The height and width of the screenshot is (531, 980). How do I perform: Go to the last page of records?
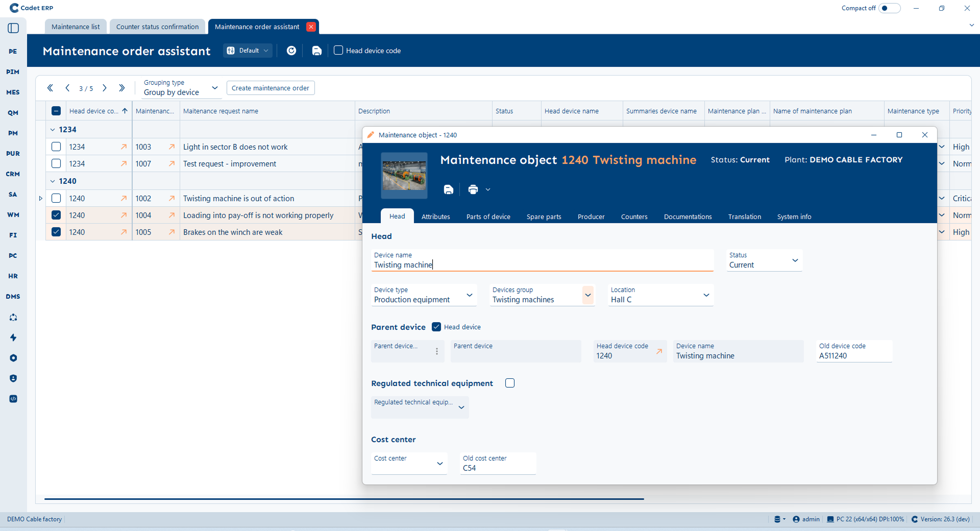121,88
